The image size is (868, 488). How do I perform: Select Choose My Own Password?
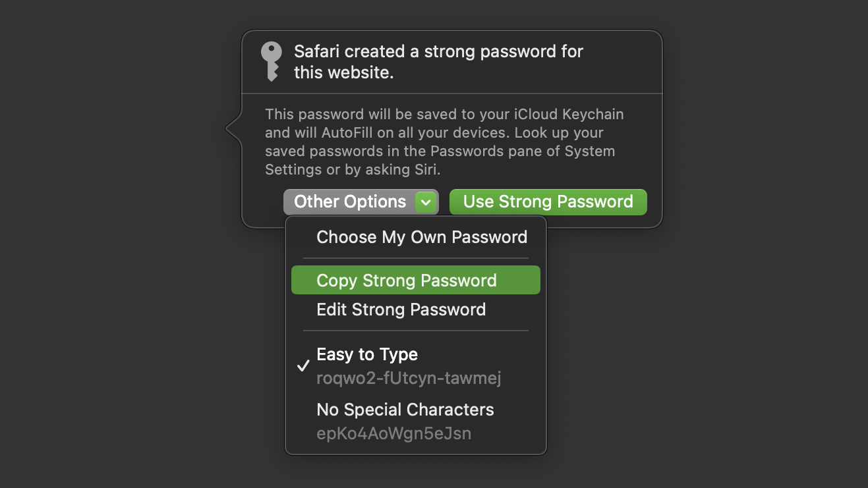coord(422,237)
